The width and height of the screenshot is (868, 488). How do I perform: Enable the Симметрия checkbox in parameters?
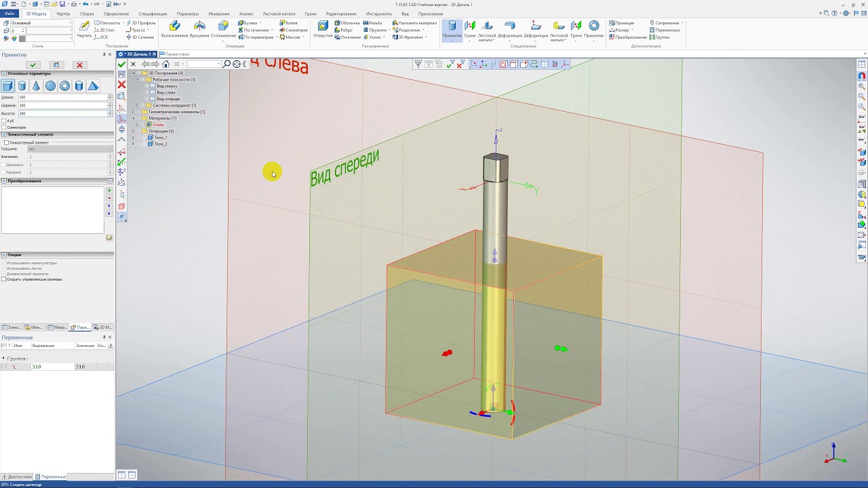tap(3, 127)
